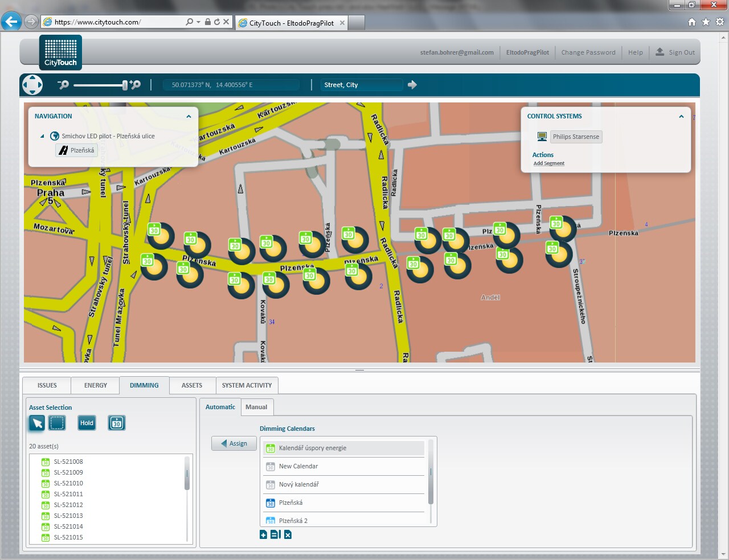Collapse the Control Systems panel
The height and width of the screenshot is (560, 729).
tap(681, 117)
